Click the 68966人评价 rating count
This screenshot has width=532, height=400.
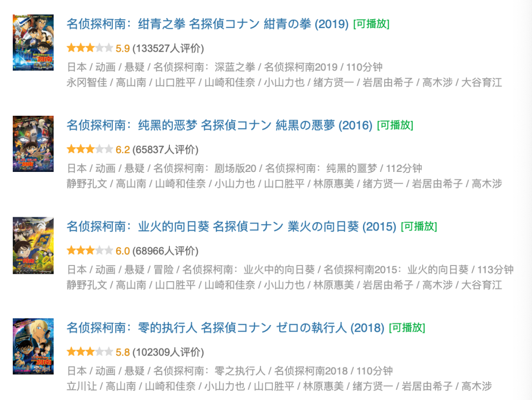(166, 251)
